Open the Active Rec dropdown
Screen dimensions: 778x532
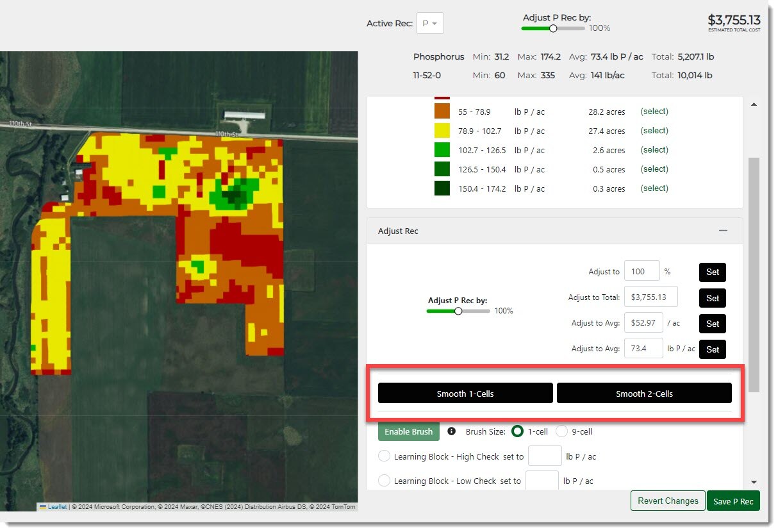tap(429, 24)
